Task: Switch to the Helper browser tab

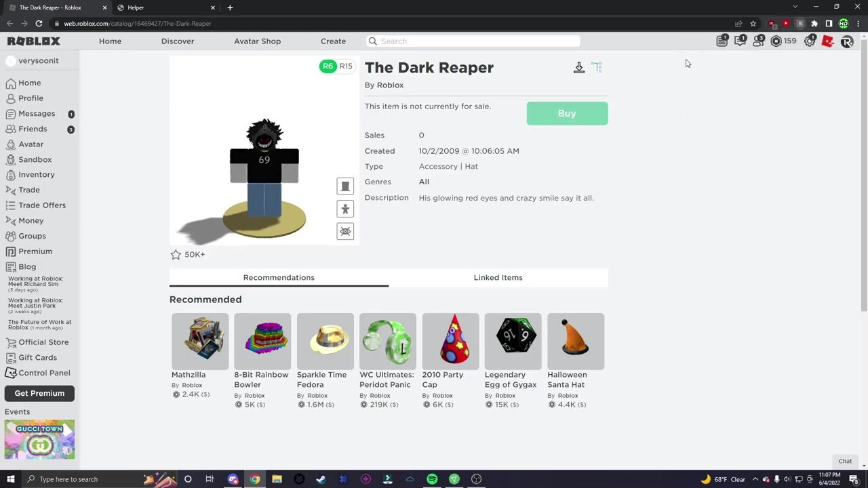Action: [x=165, y=7]
